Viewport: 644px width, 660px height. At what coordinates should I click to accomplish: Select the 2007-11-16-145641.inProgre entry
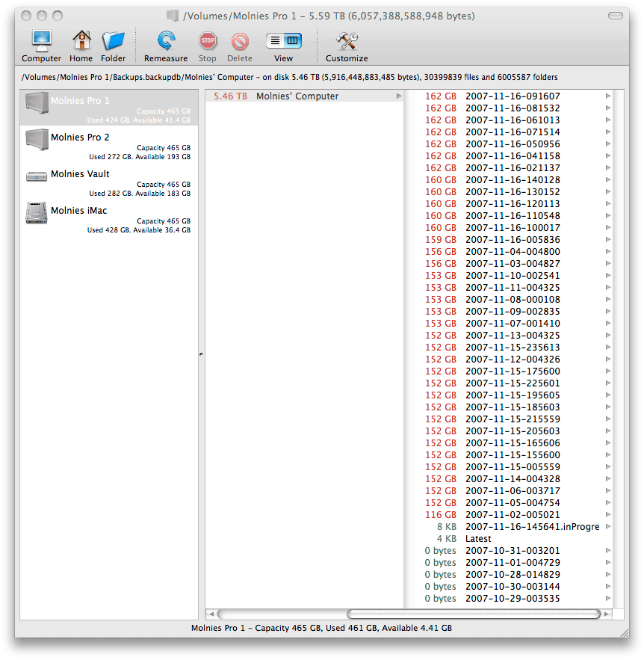tap(532, 526)
